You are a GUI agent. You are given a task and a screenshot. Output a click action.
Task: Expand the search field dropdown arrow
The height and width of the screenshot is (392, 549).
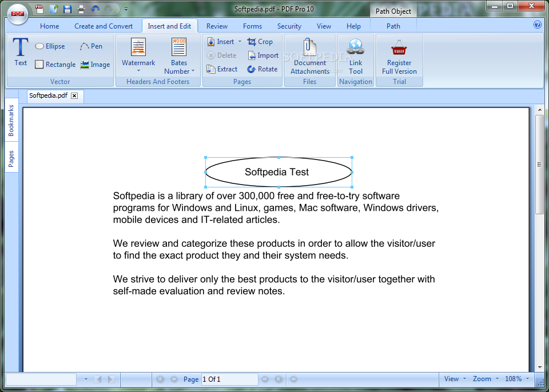coord(86,379)
